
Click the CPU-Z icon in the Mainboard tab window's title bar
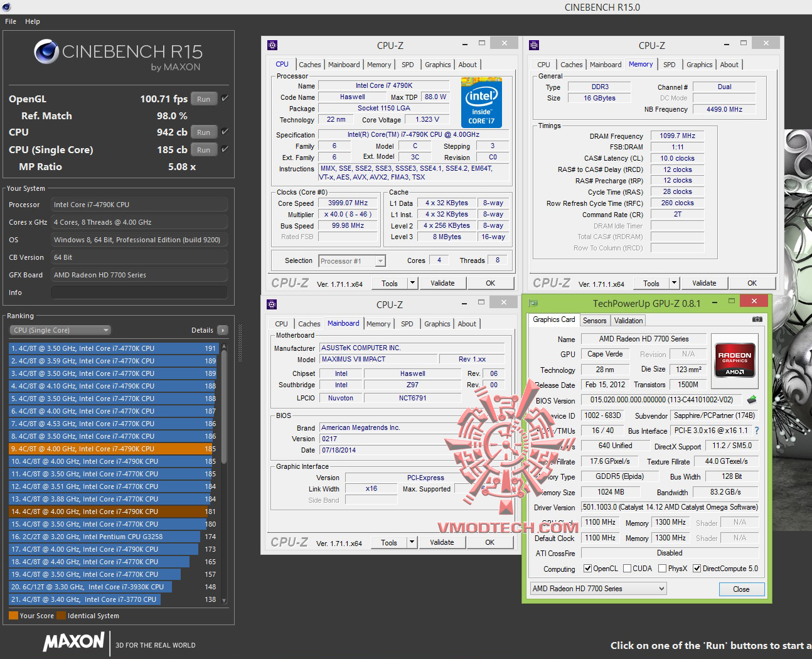coord(272,304)
